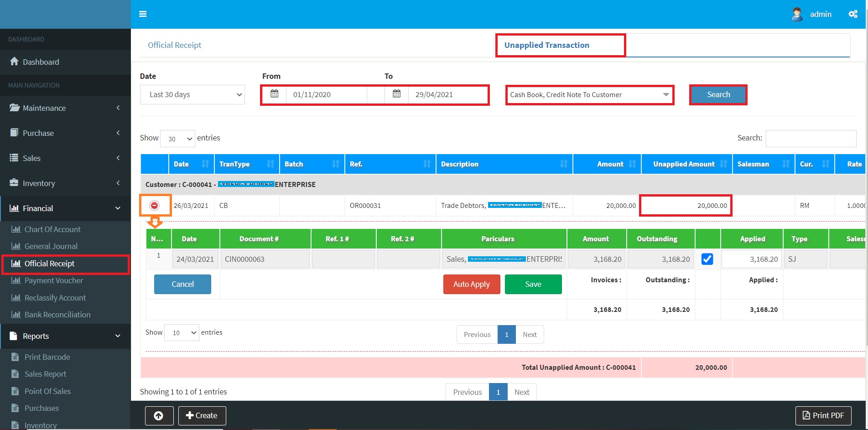This screenshot has width=868, height=430.
Task: Change the Show 30 entries dropdown
Action: [x=177, y=139]
